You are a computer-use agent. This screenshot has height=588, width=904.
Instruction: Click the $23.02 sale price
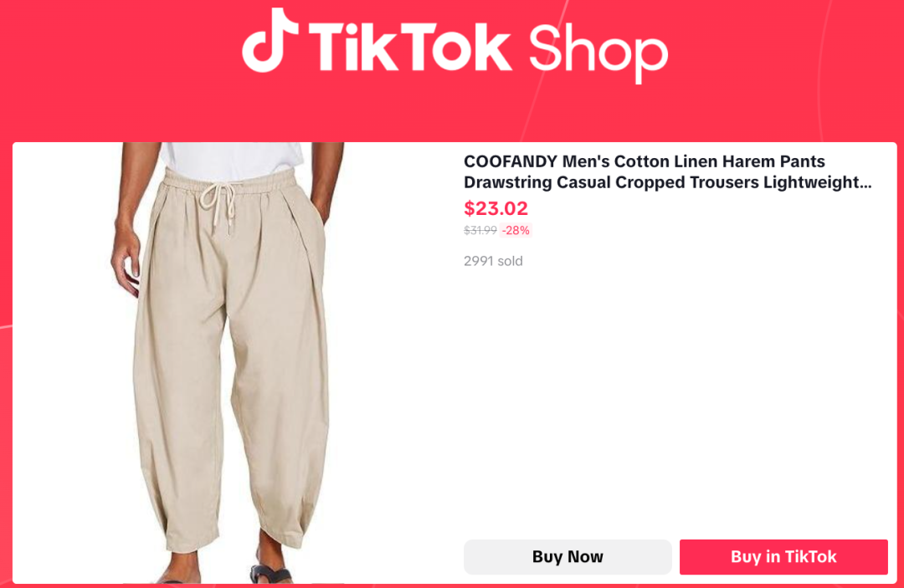pos(496,208)
